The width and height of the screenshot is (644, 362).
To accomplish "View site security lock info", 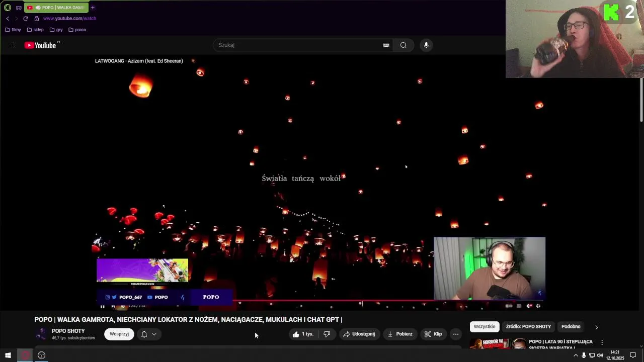I will [x=37, y=19].
